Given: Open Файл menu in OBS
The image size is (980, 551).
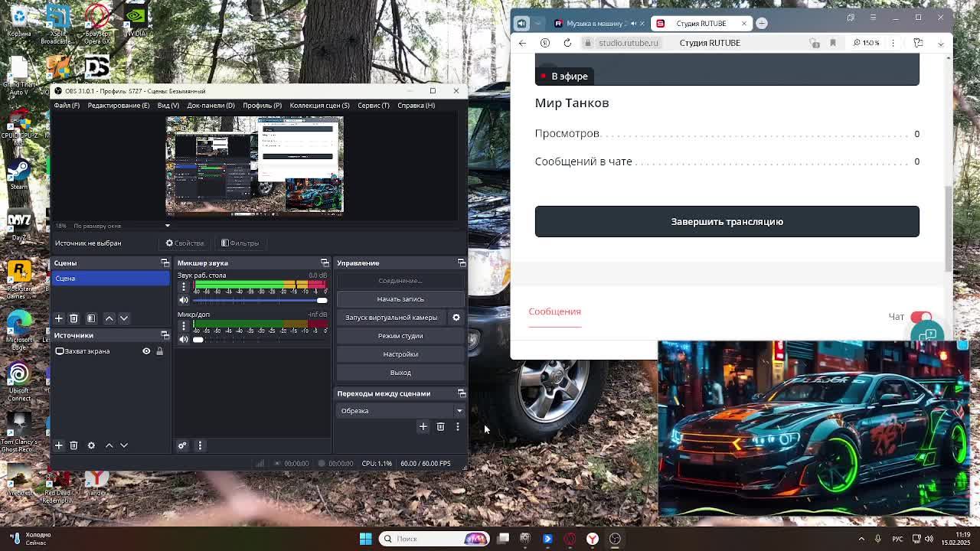Looking at the screenshot, I should [x=67, y=106].
